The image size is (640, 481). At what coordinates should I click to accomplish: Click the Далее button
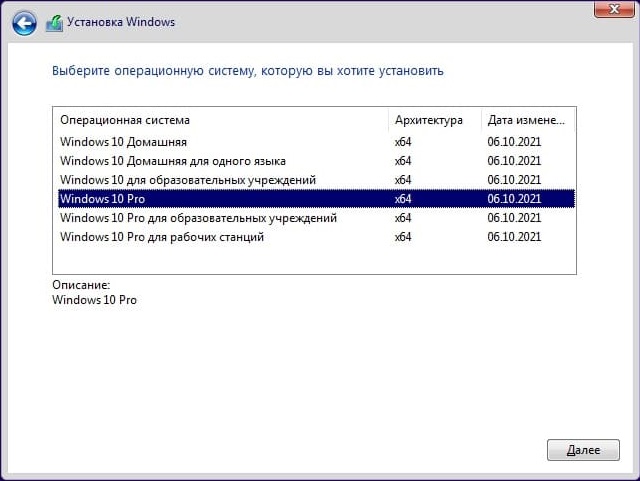click(x=583, y=450)
